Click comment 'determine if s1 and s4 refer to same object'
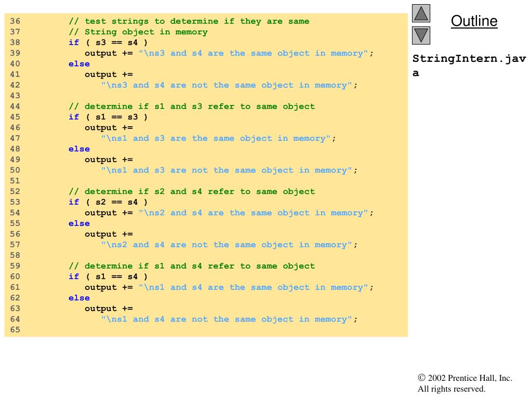Viewport: 532px width, 399px height. (192, 266)
